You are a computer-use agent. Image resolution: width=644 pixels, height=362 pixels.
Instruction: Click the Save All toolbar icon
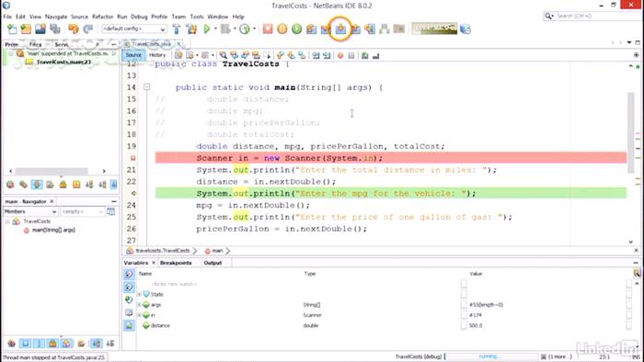[x=55, y=29]
